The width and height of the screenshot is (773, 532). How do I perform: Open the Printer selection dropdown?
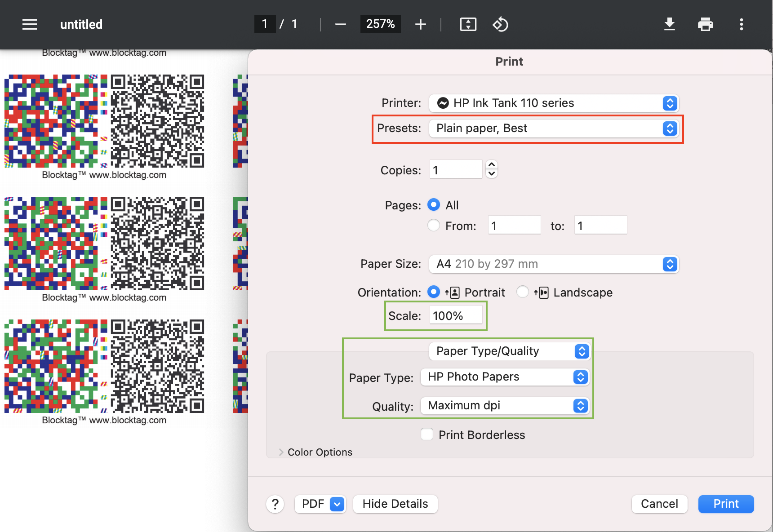[553, 103]
